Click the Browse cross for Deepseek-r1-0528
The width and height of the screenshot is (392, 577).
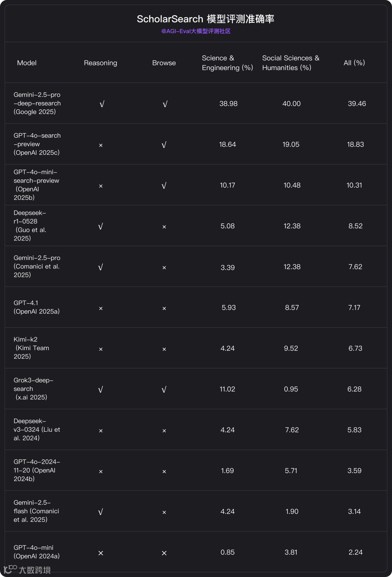[x=164, y=227]
